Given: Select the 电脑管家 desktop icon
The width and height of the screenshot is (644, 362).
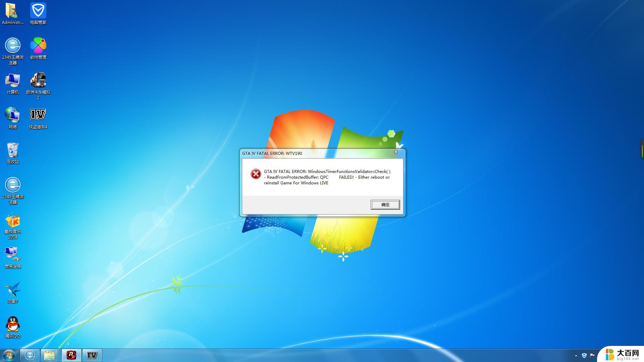Looking at the screenshot, I should (x=38, y=14).
